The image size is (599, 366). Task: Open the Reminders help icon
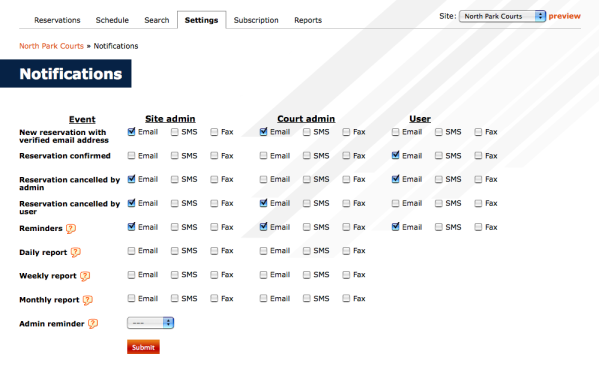click(x=71, y=228)
